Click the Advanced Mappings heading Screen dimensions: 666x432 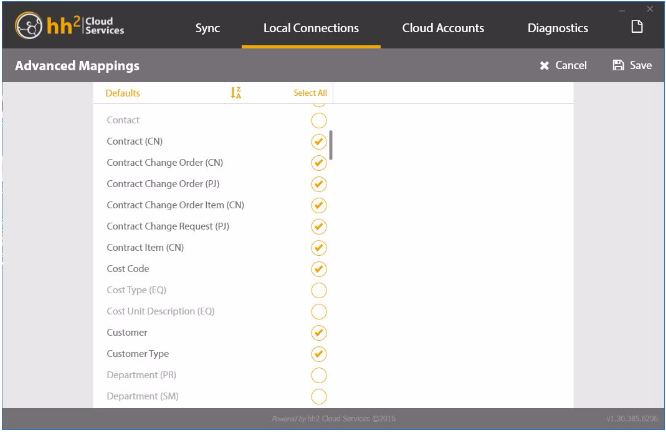(77, 66)
